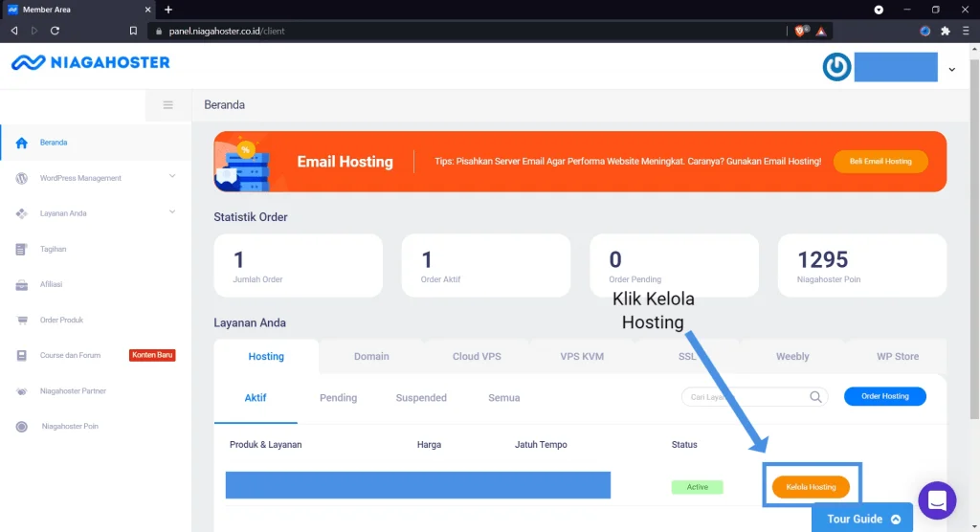980x532 pixels.
Task: Click the page vertical scrollbar
Action: [x=974, y=237]
